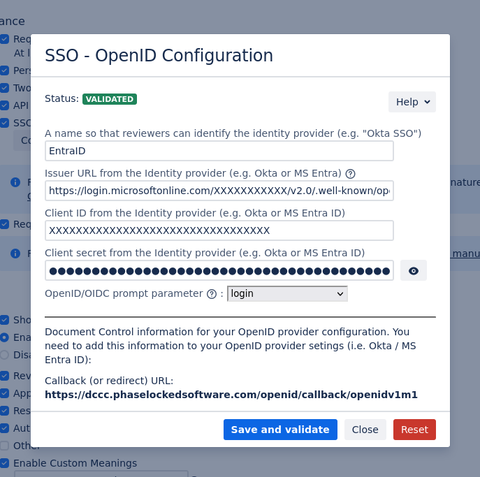Click into the Issuer URL field
The width and height of the screenshot is (480, 477).
coord(219,191)
